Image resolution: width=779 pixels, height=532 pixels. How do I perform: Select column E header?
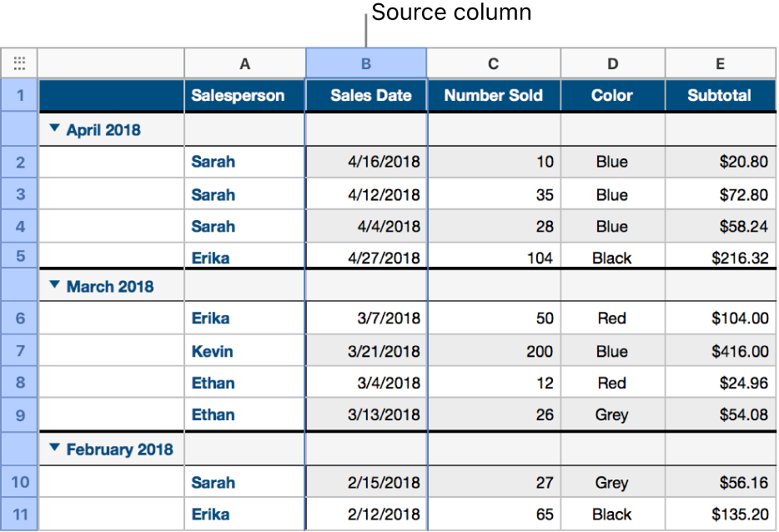pos(720,63)
